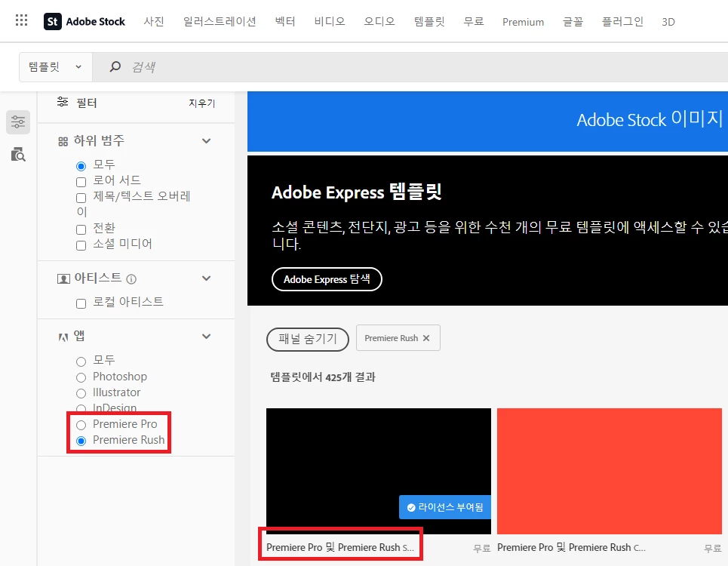Remove the Premiere Rush filter chip
Screen dimensions: 728x566
[425, 338]
